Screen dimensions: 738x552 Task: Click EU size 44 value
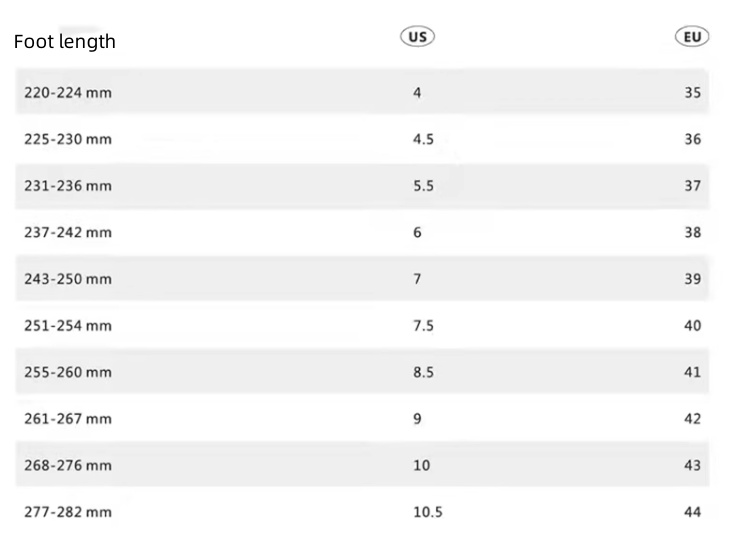point(693,512)
